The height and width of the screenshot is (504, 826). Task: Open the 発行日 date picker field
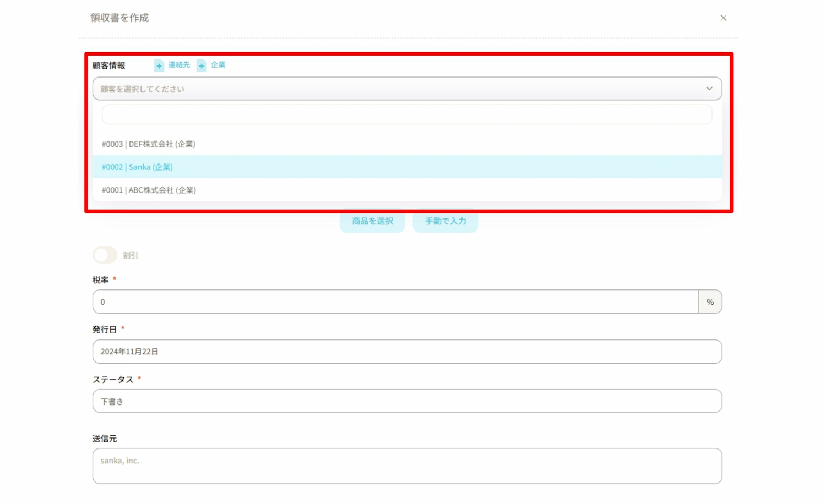tap(406, 352)
